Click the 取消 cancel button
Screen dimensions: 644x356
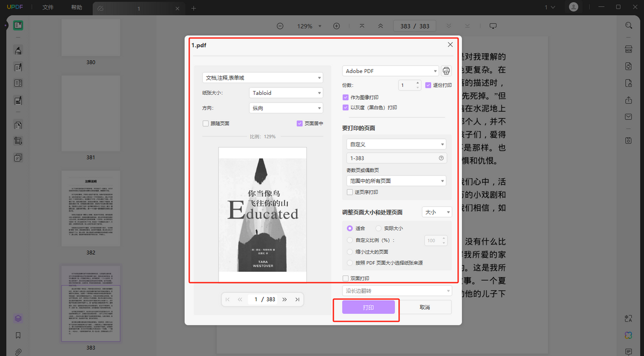tap(425, 307)
